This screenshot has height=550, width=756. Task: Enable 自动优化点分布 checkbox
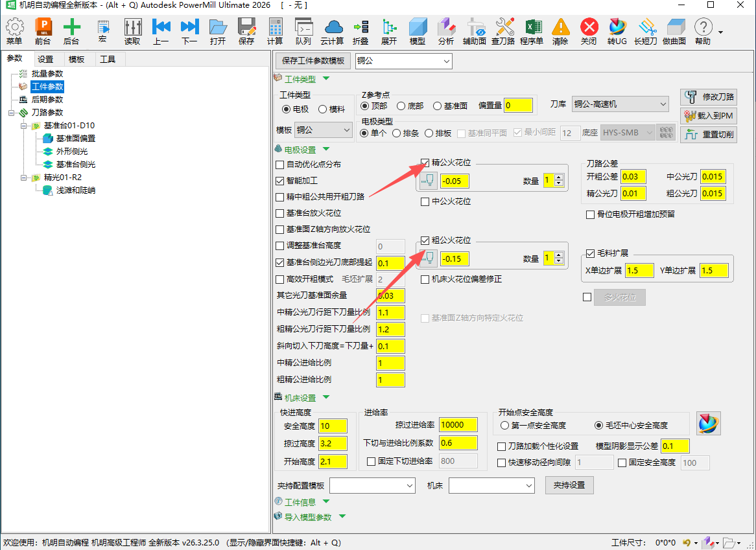tap(279, 165)
